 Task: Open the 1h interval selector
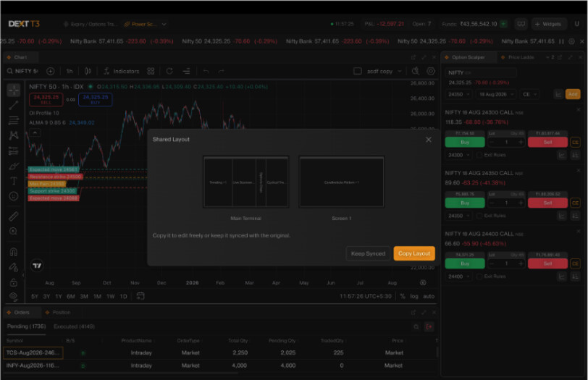(x=70, y=71)
